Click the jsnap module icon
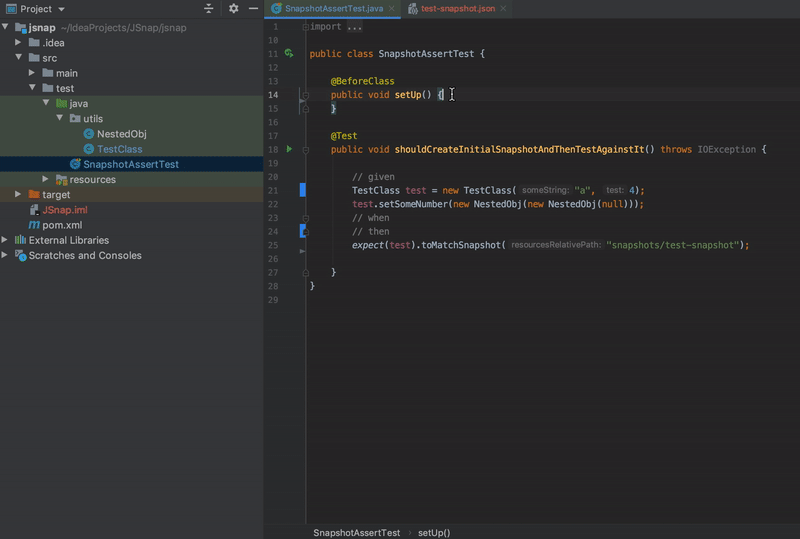This screenshot has height=539, width=800. click(21, 28)
